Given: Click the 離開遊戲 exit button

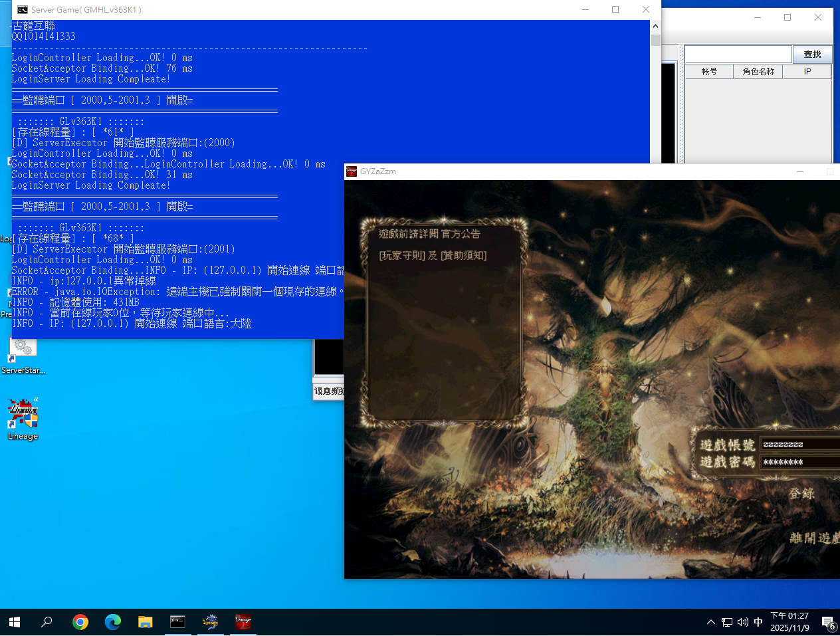Looking at the screenshot, I should pos(815,538).
